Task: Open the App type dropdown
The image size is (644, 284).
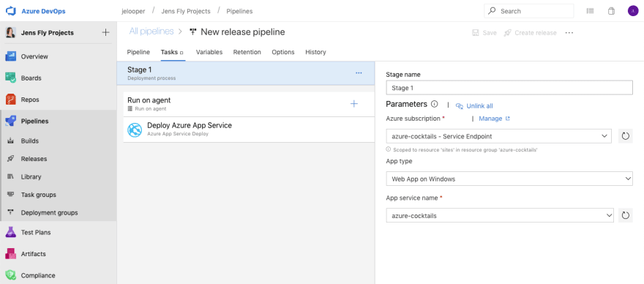Action: 509,179
